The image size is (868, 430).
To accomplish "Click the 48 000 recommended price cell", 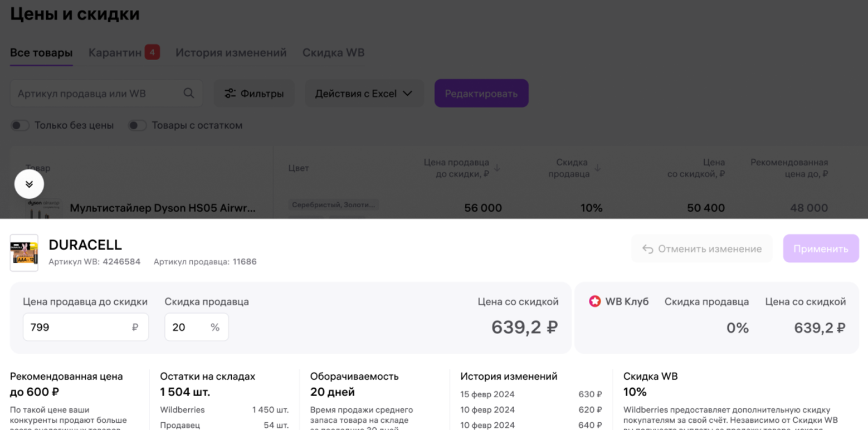I will point(809,208).
